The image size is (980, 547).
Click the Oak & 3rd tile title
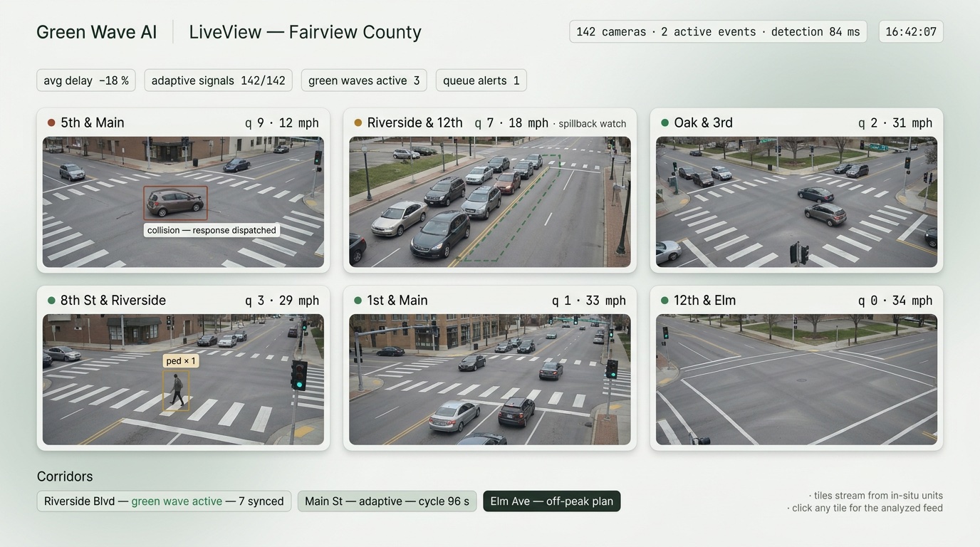click(x=703, y=123)
